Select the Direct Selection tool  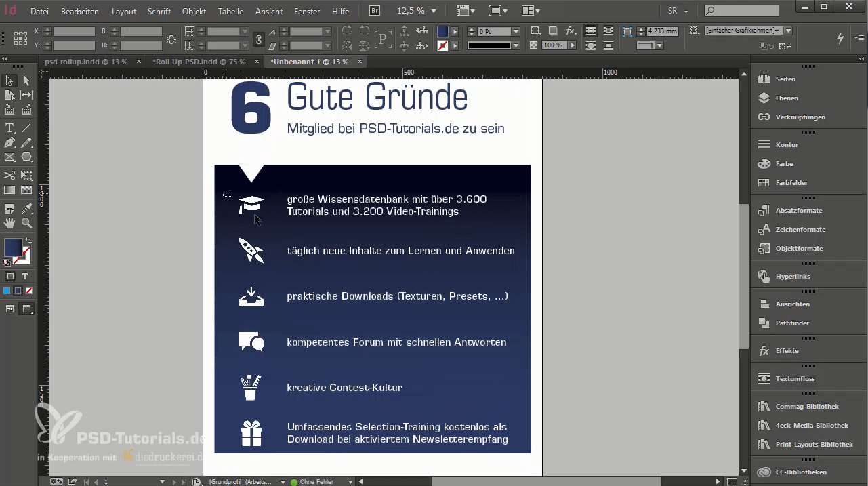(26, 81)
